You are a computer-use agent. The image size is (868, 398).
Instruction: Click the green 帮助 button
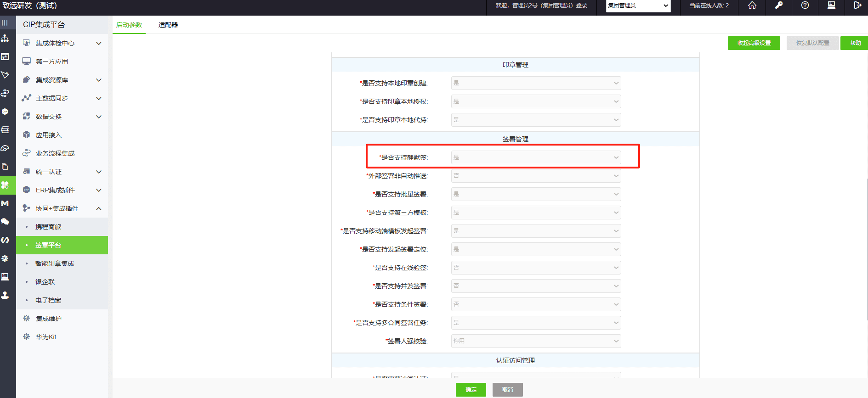pyautogui.click(x=855, y=43)
